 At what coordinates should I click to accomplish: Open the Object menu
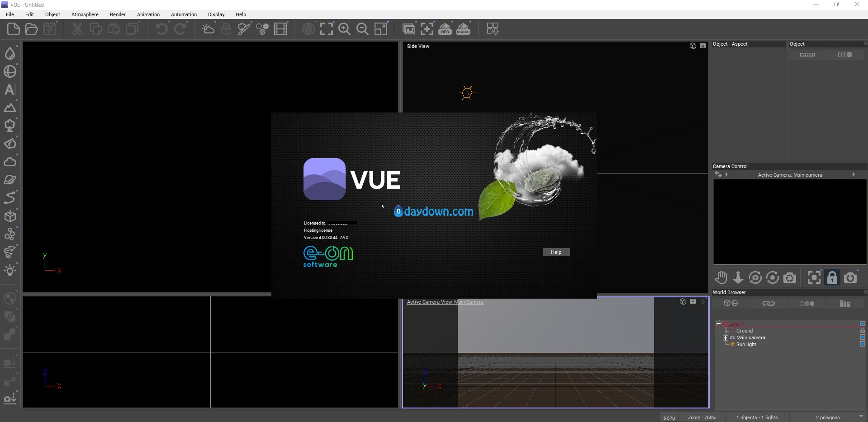coord(52,14)
